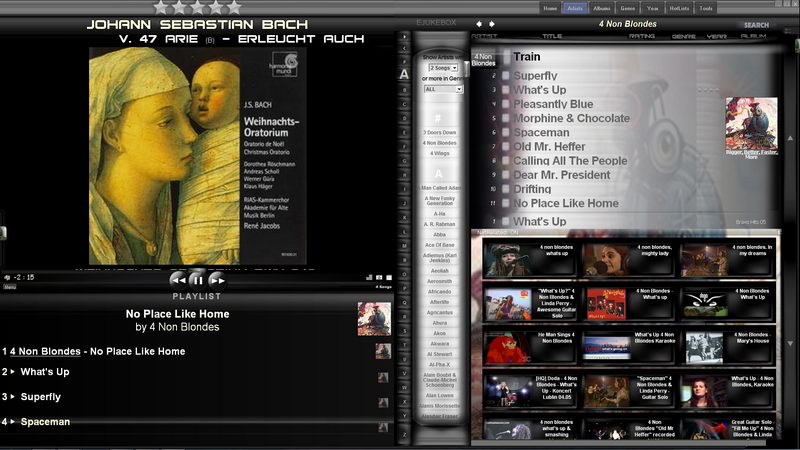Set rating with the first star
The width and height of the screenshot is (800, 450).
point(161,7)
